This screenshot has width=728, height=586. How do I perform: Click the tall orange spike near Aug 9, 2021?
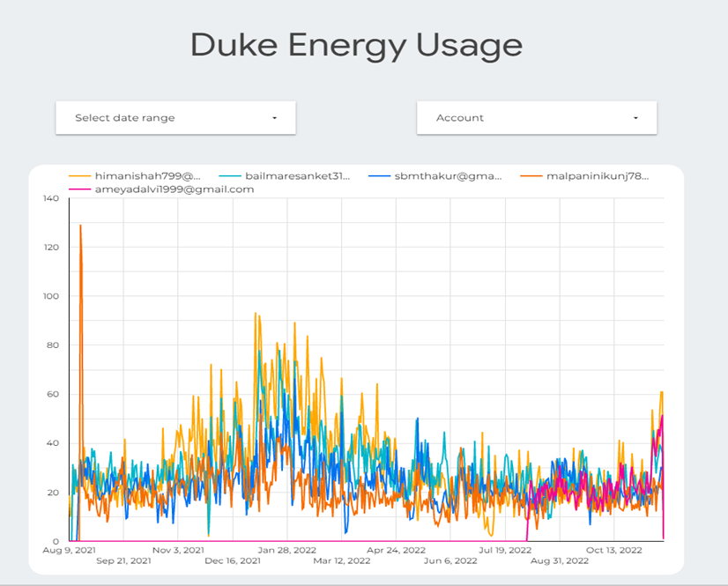click(x=80, y=227)
